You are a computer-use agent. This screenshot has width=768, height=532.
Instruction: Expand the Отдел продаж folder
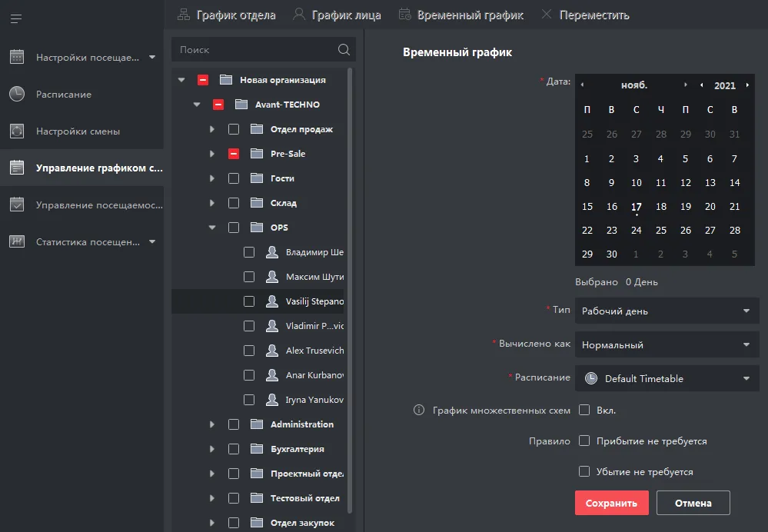click(212, 129)
